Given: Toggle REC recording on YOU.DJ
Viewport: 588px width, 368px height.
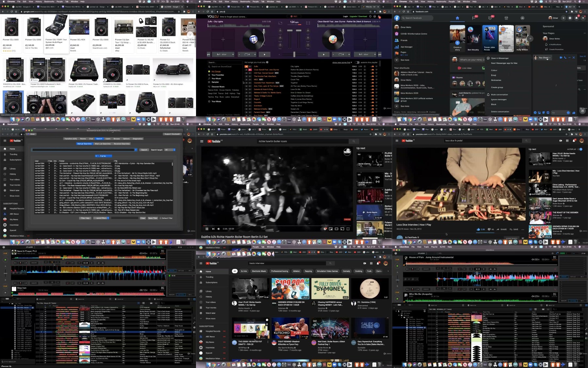Looking at the screenshot, I should (x=294, y=16).
